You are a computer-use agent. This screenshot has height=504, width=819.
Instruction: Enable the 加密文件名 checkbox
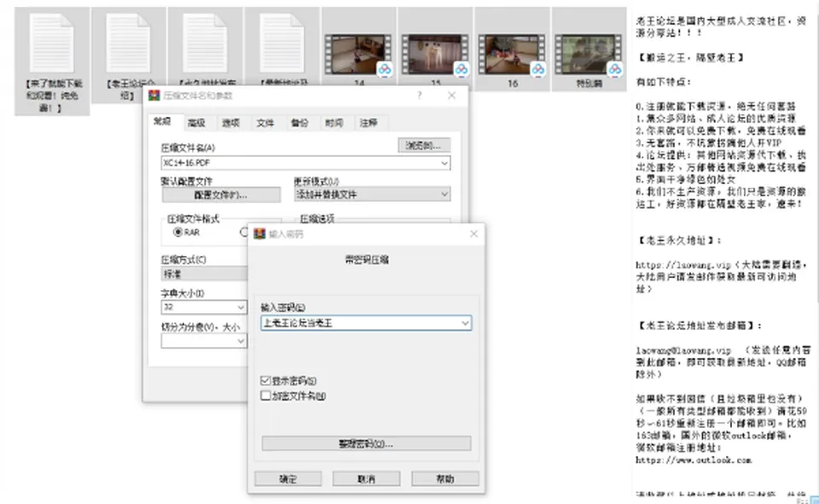pos(265,396)
